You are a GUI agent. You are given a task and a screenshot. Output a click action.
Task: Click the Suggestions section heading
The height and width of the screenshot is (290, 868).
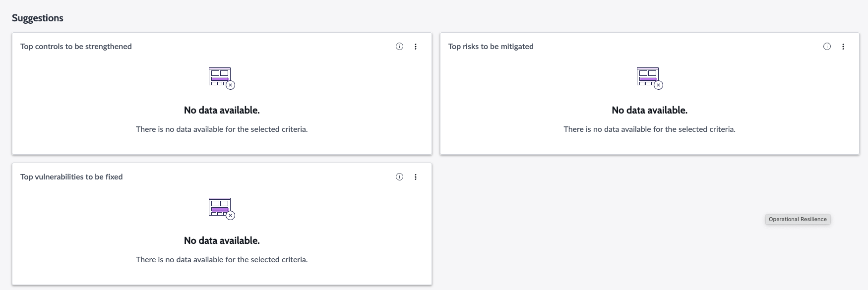[x=38, y=18]
